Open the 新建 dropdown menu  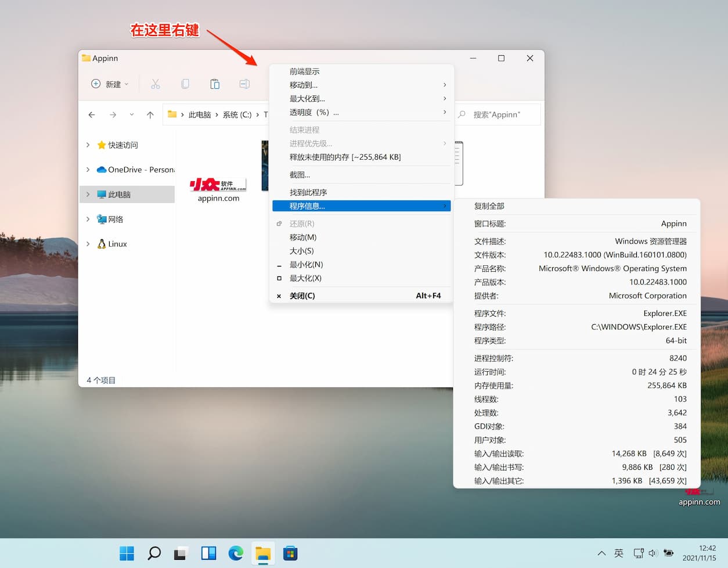click(109, 84)
